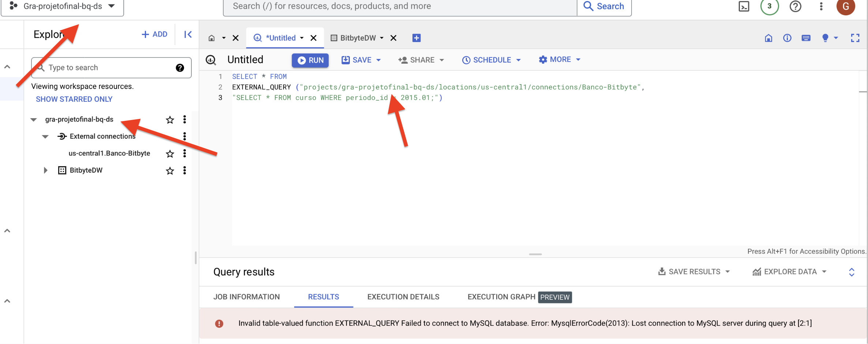Collapse the top left navigation section chevron

[x=7, y=67]
